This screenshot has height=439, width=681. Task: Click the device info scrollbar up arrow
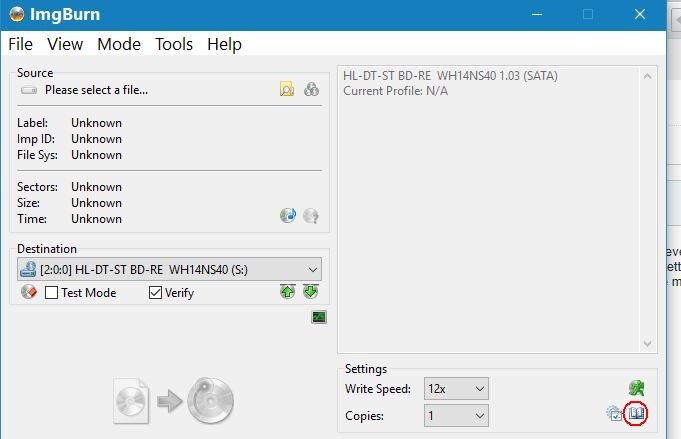click(x=647, y=76)
